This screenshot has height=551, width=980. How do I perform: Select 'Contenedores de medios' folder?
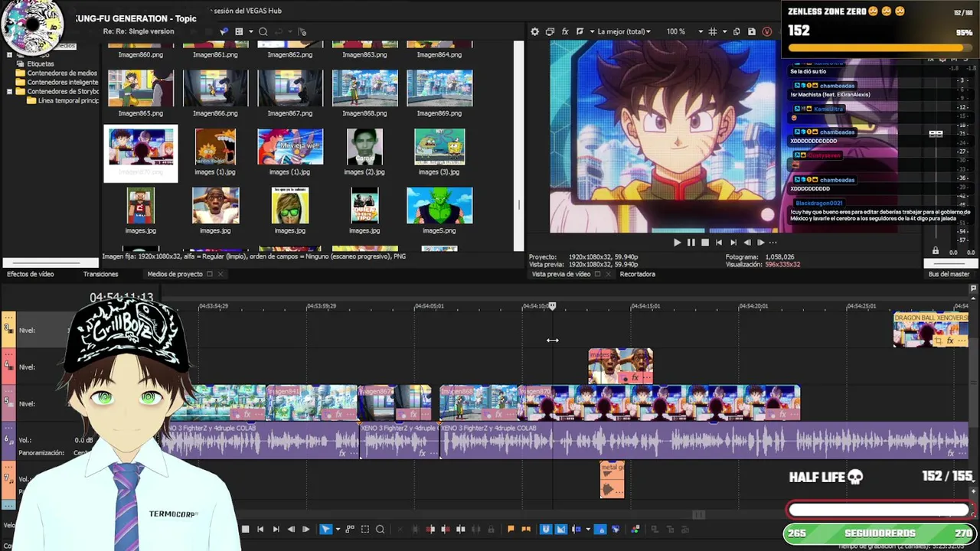[62, 73]
